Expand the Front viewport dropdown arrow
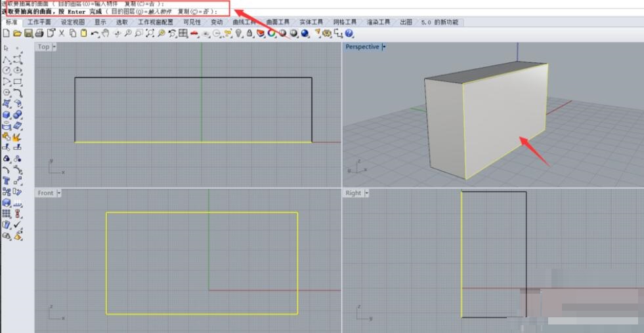This screenshot has width=644, height=333. 59,193
